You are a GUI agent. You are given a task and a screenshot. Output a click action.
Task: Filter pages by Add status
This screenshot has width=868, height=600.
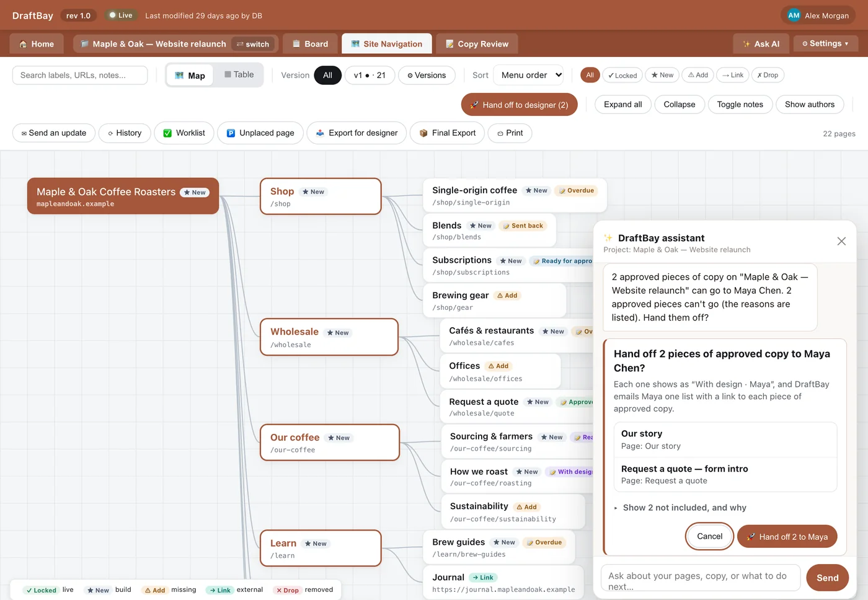698,75
